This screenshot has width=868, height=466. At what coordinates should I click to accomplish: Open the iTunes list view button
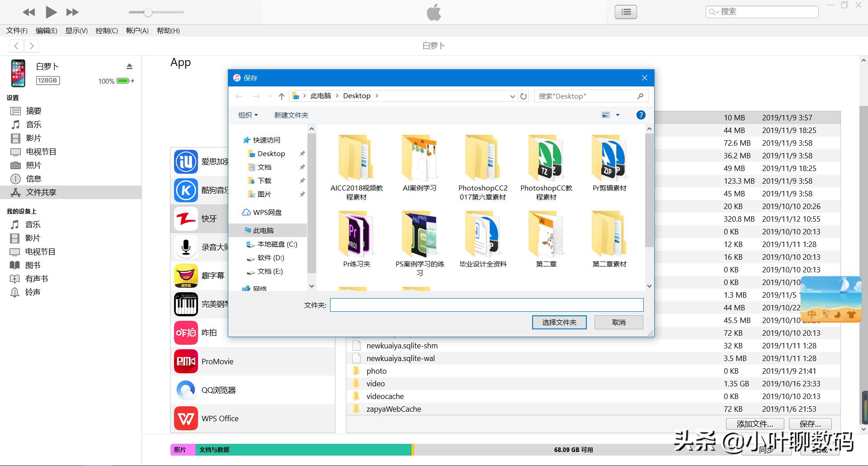[x=626, y=12]
